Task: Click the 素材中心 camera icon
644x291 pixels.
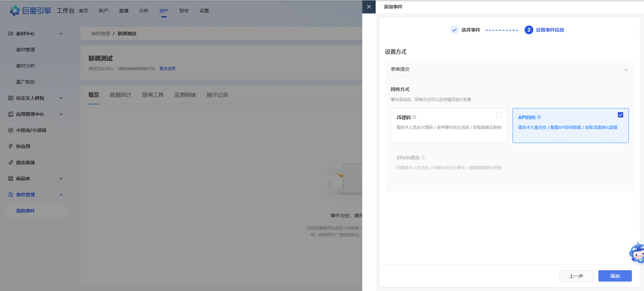Action: (11, 34)
